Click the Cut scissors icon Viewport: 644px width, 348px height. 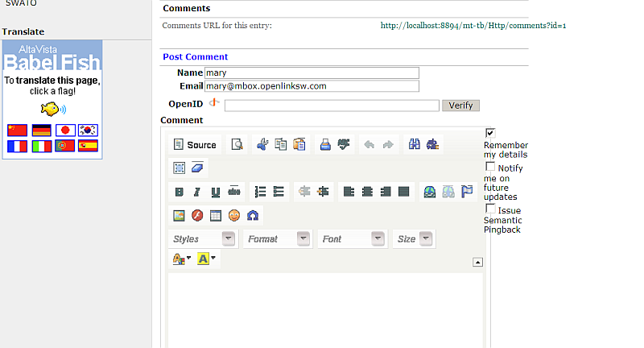click(262, 145)
